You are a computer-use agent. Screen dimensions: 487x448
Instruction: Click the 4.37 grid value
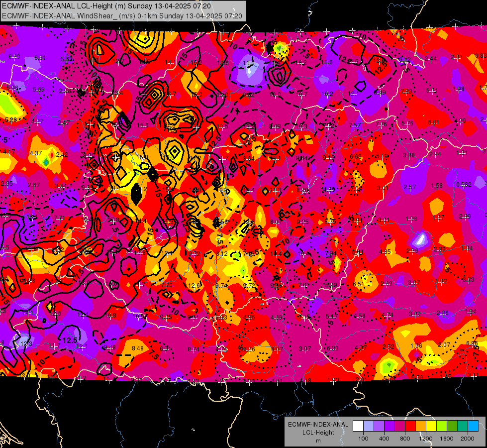tap(36, 153)
